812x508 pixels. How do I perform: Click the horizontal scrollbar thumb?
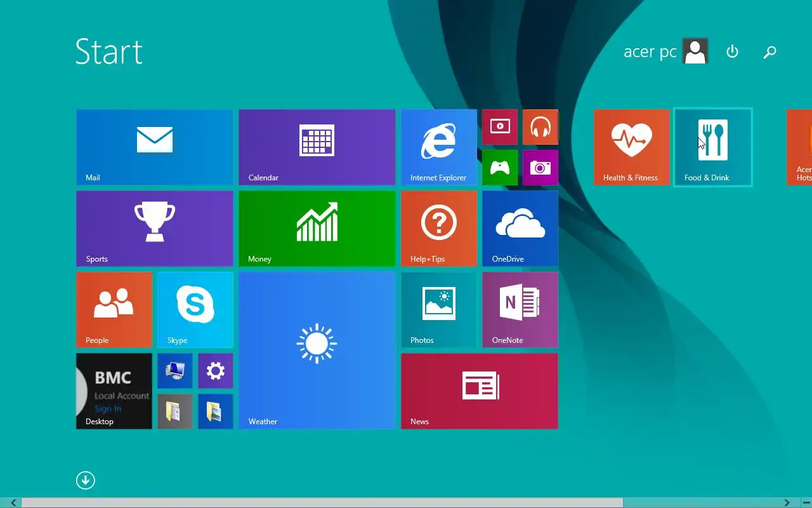click(322, 503)
